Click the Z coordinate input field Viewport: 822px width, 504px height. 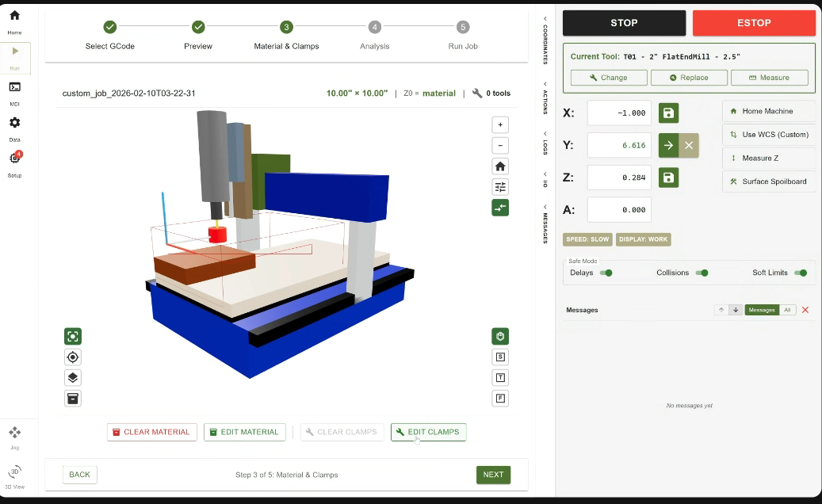[619, 178]
